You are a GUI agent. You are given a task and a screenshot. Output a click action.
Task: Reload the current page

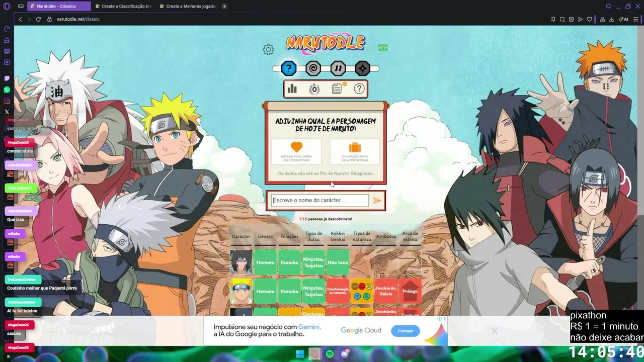coord(38,19)
